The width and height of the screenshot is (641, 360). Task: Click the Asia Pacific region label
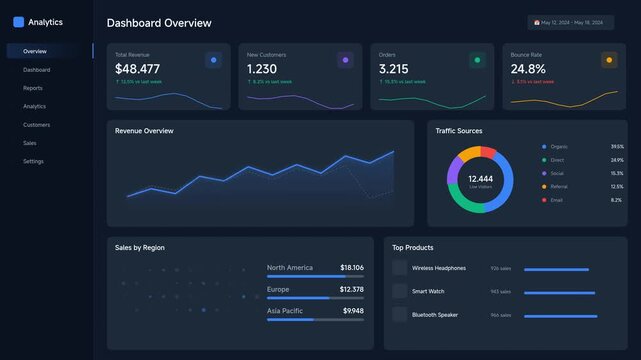point(285,311)
